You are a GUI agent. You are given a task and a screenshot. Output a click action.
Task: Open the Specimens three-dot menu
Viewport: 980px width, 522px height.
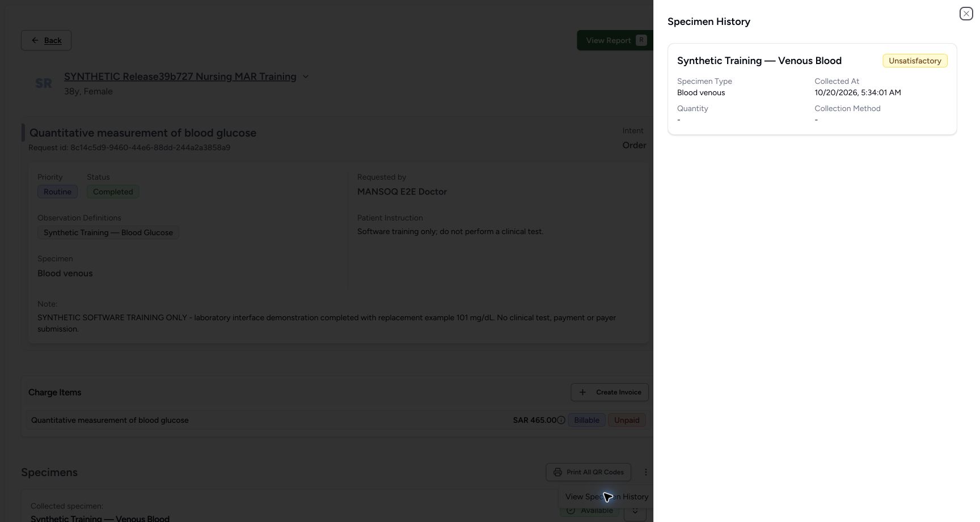click(x=645, y=472)
